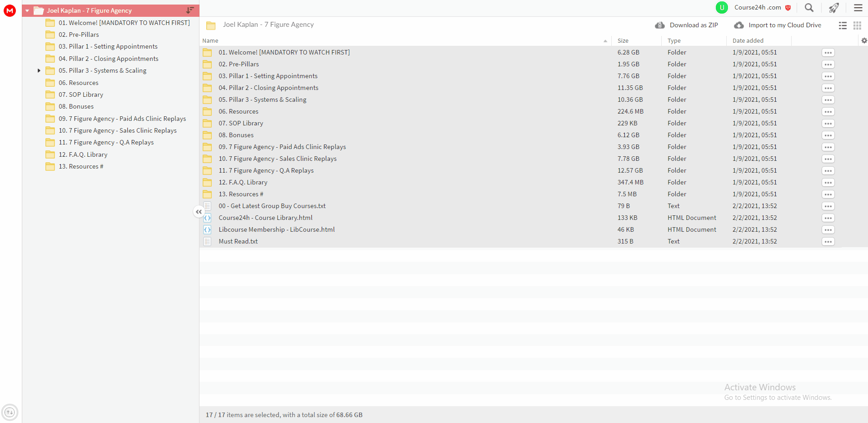Open the MEGA logo home icon
868x423 pixels.
click(10, 10)
